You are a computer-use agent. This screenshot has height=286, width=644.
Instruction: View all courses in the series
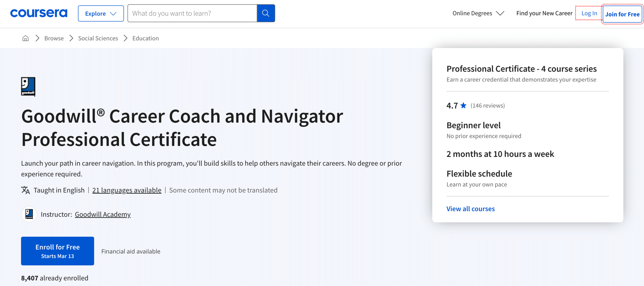(x=470, y=209)
